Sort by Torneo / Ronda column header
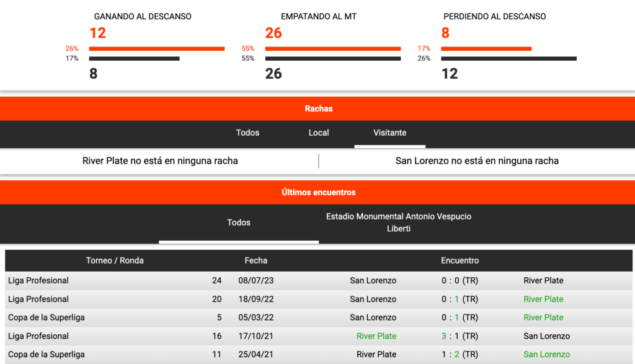 pos(115,260)
